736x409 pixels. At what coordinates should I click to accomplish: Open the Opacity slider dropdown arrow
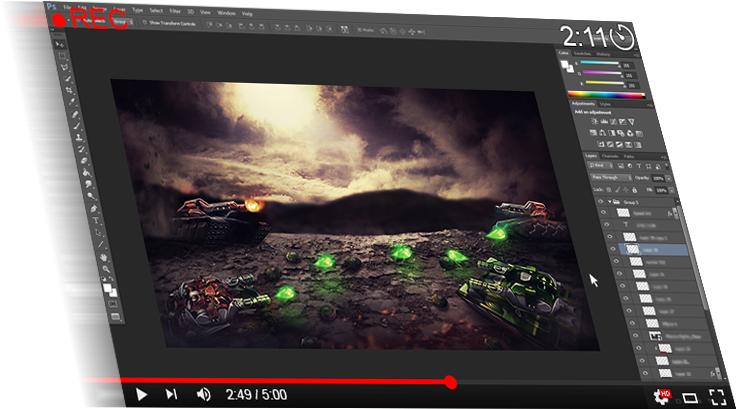pyautogui.click(x=668, y=178)
